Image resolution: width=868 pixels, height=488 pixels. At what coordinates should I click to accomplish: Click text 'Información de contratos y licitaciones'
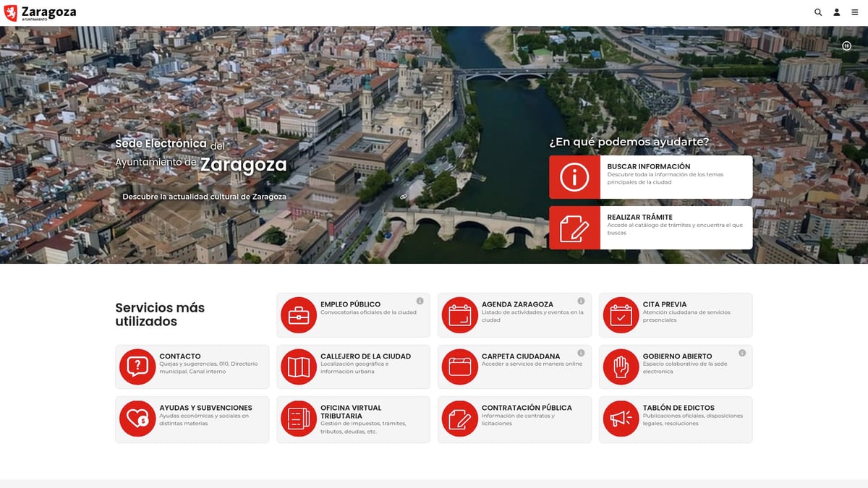(x=518, y=419)
